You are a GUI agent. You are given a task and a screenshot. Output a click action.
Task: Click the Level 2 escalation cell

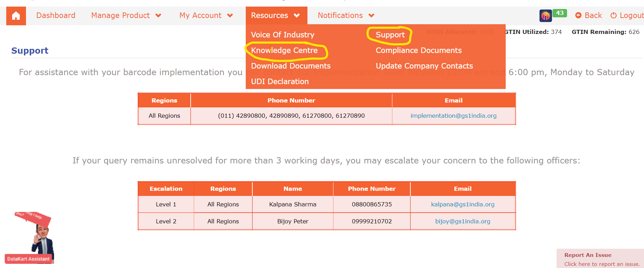166,221
